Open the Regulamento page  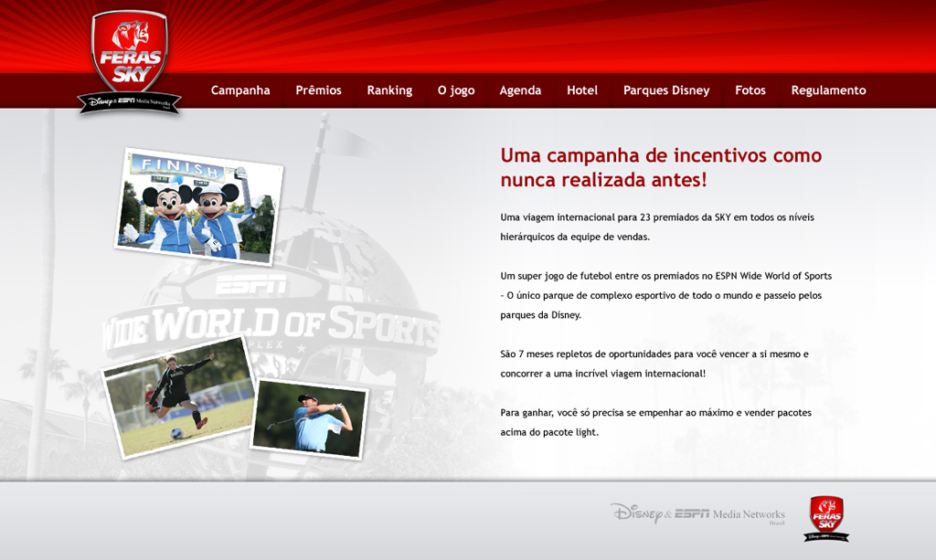[828, 90]
